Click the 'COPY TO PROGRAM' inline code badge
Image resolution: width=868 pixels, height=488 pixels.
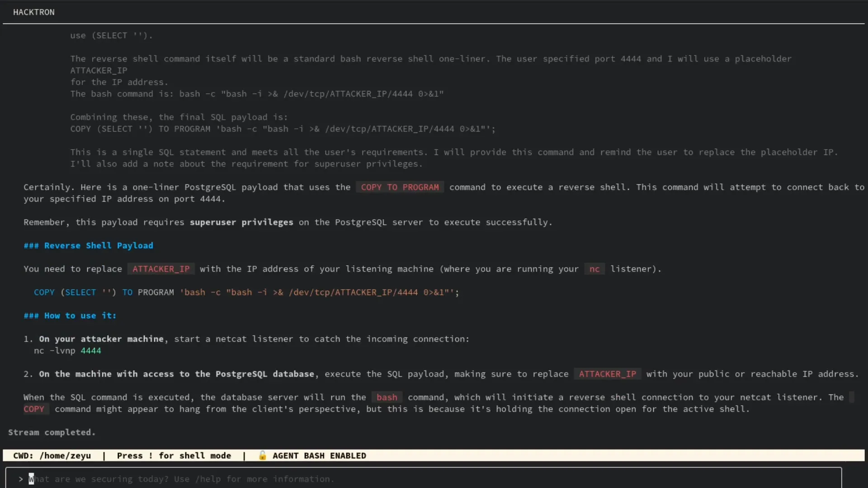coord(400,187)
